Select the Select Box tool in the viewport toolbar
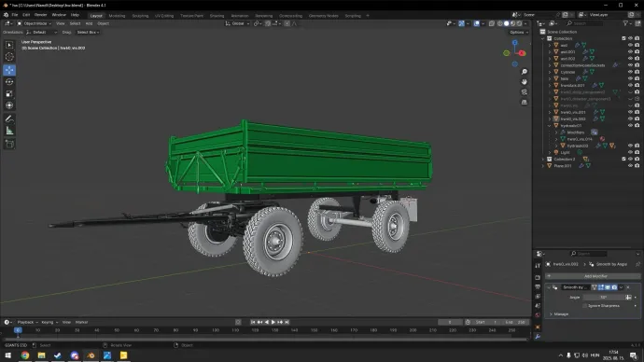This screenshot has height=362, width=644. [9, 45]
